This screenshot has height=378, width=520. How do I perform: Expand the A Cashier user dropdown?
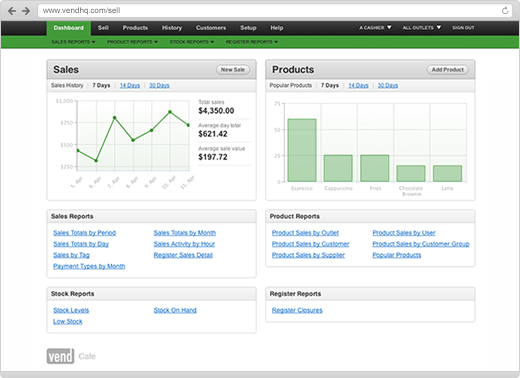(375, 28)
